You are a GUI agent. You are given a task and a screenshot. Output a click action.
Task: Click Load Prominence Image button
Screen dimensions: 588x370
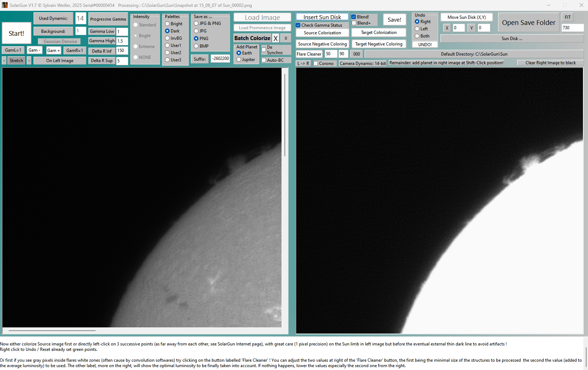[262, 28]
